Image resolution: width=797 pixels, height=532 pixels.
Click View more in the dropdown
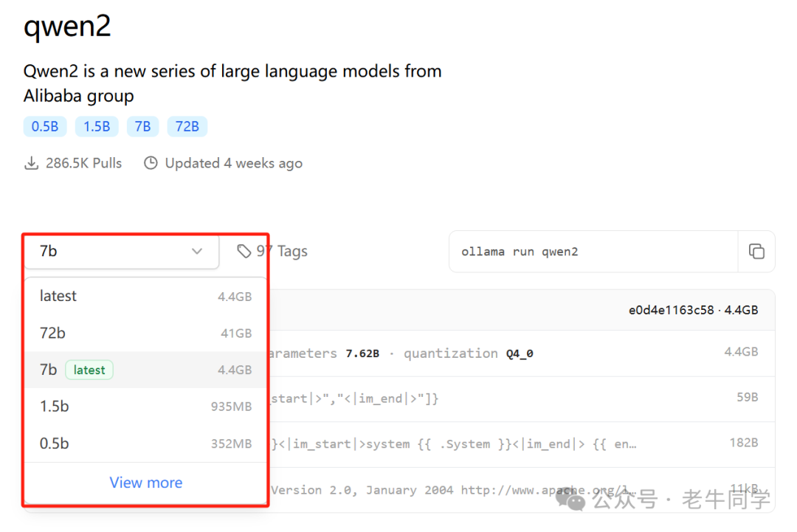click(x=146, y=483)
